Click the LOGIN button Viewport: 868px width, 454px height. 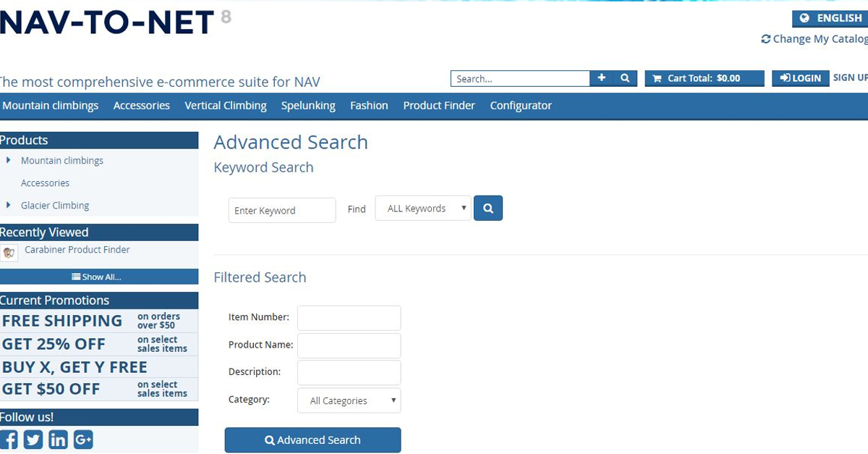pos(800,78)
